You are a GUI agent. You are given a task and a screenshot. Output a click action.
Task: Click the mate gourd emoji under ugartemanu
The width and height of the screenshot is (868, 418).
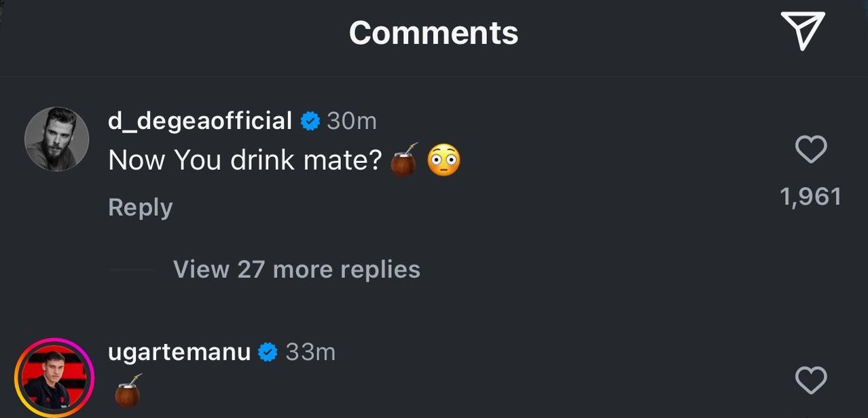click(128, 392)
